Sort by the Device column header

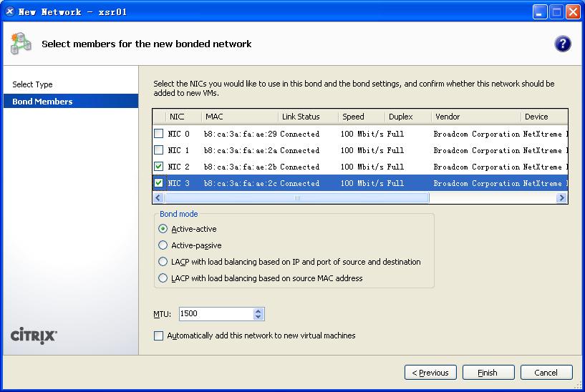[544, 117]
